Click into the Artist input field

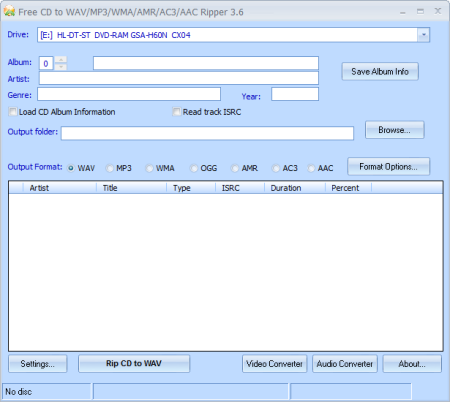179,78
